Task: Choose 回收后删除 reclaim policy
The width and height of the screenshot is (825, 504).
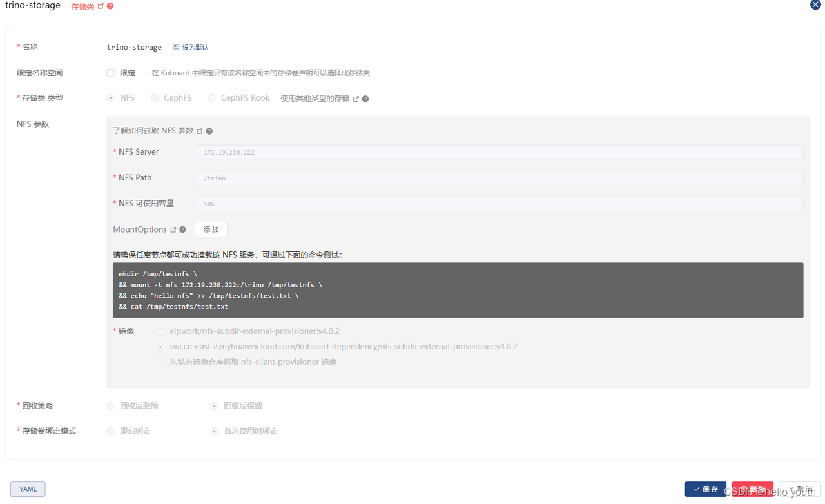Action: 110,405
